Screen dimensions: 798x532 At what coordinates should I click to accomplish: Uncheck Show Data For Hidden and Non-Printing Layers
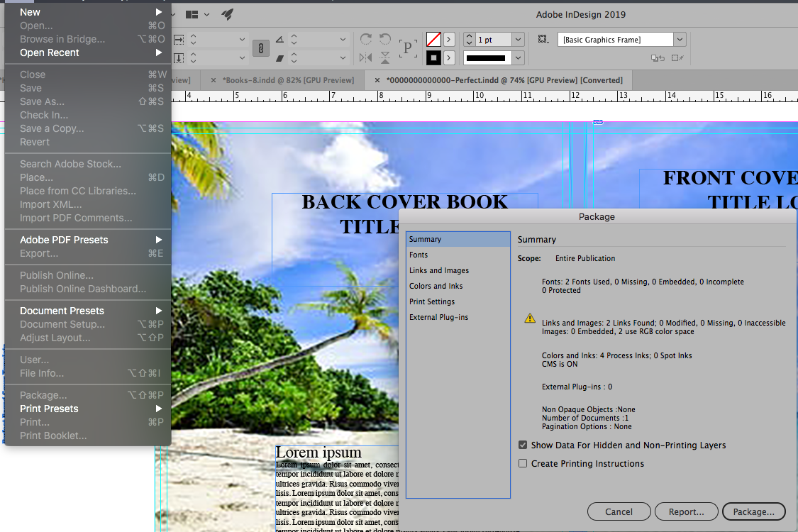[x=523, y=445]
